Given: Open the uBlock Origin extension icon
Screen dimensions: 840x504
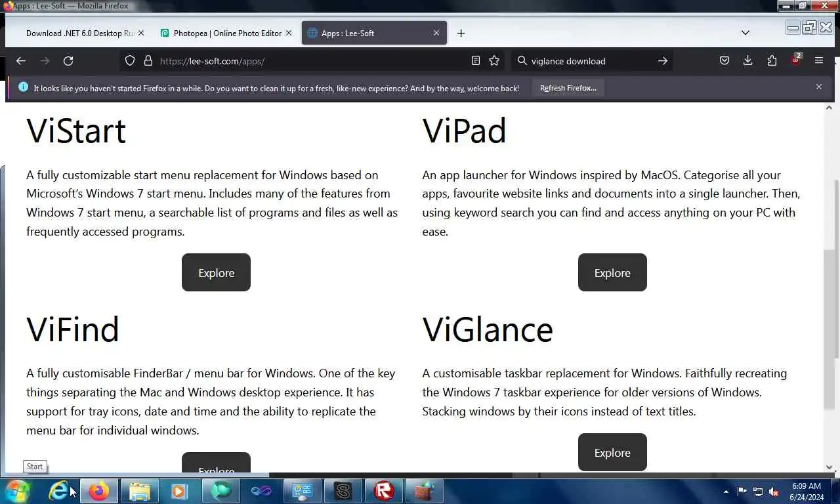Looking at the screenshot, I should pyautogui.click(x=795, y=60).
